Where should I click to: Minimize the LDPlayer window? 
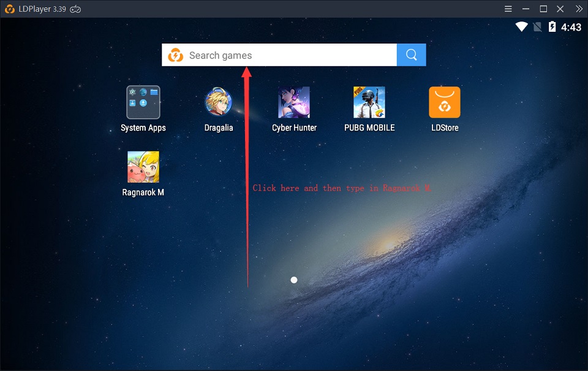[x=526, y=9]
